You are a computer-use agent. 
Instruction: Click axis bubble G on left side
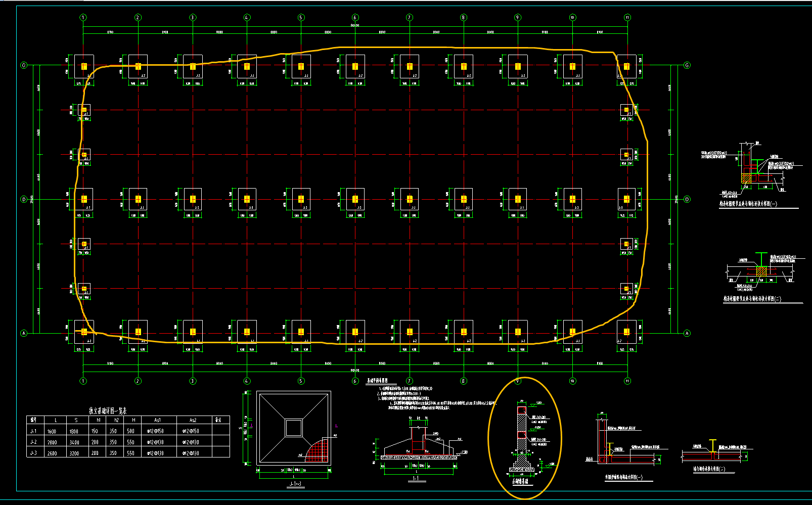(23, 65)
